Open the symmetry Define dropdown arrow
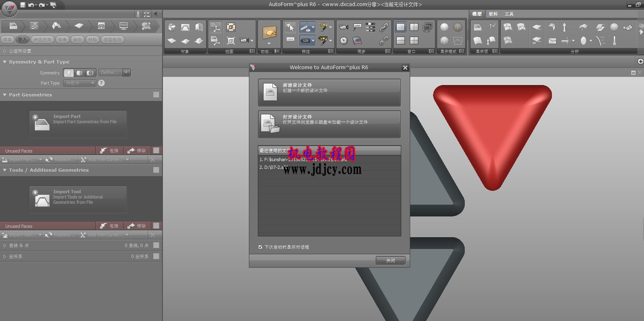This screenshot has height=321, width=644. click(x=127, y=73)
